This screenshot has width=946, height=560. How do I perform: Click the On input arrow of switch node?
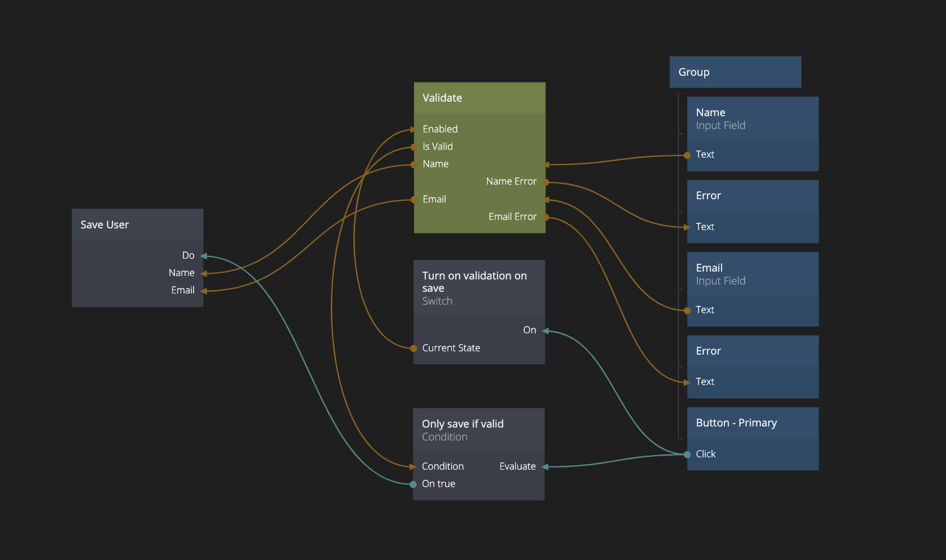545,331
